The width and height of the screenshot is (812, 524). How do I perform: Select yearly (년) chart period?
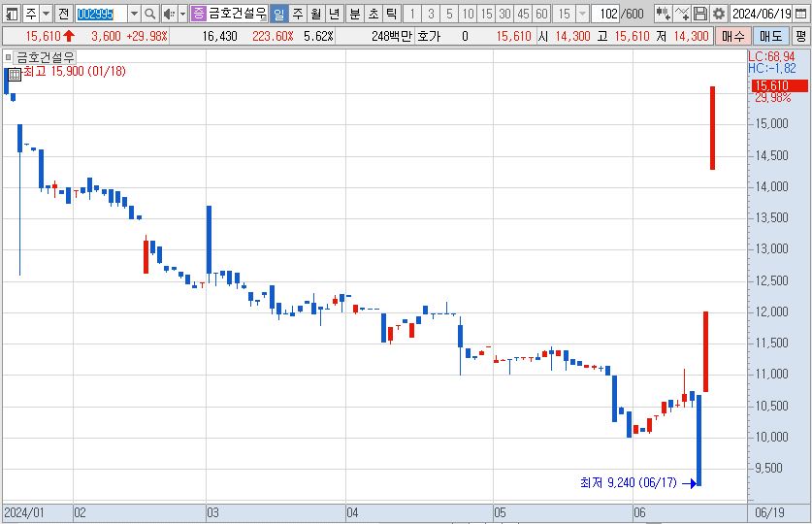pyautogui.click(x=335, y=14)
